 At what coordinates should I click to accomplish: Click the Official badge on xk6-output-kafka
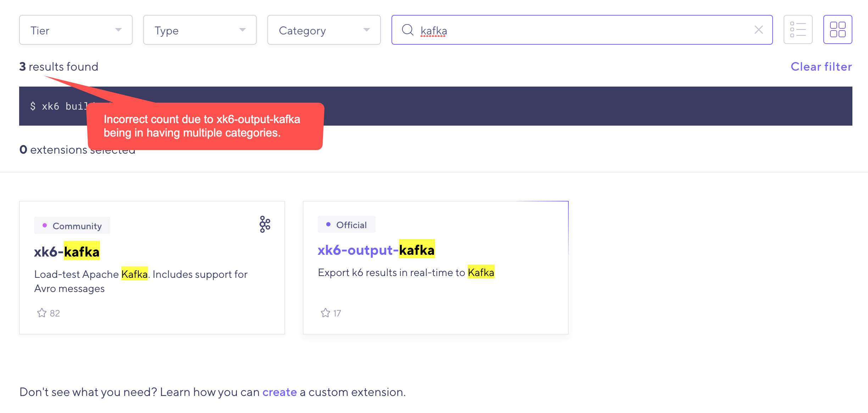(346, 224)
